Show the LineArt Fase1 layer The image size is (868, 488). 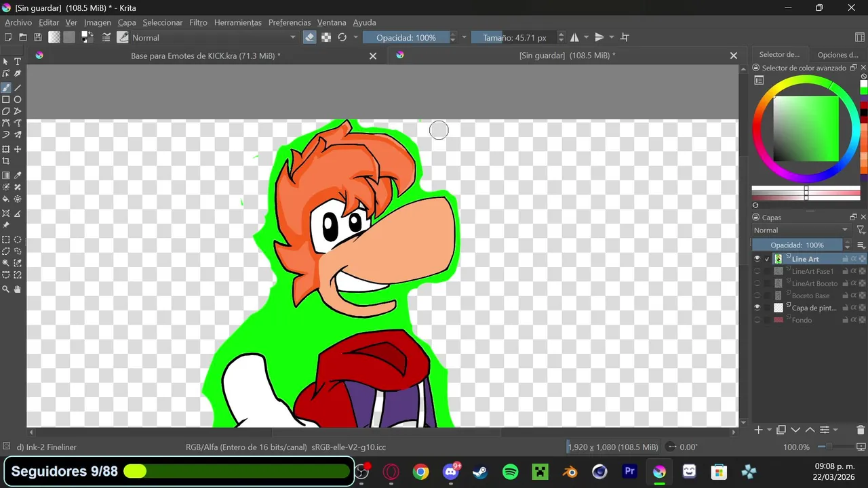point(757,271)
